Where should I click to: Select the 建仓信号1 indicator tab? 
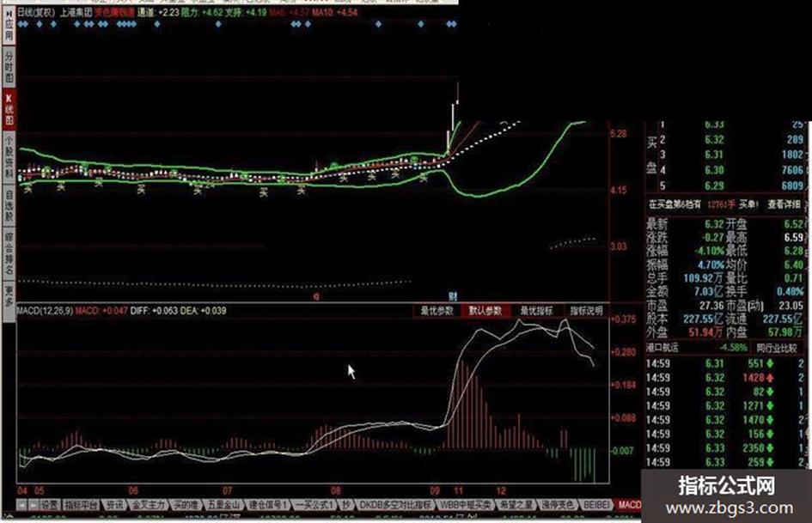point(268,504)
